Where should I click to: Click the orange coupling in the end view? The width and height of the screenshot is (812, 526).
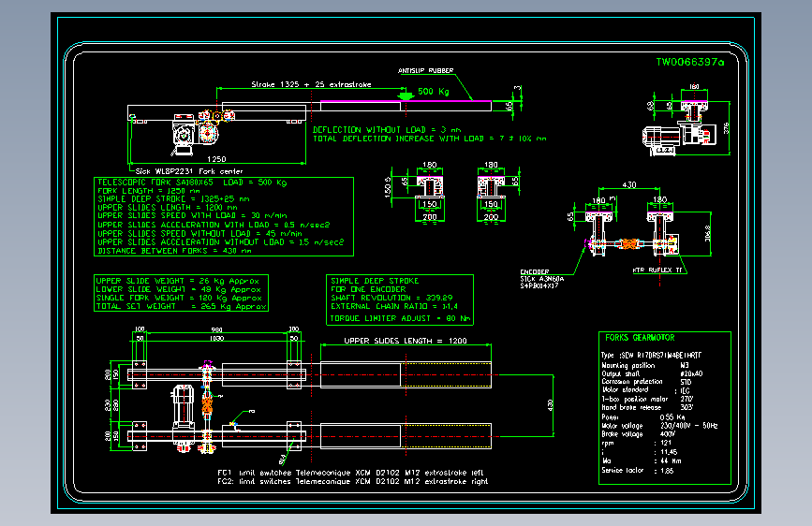click(628, 243)
